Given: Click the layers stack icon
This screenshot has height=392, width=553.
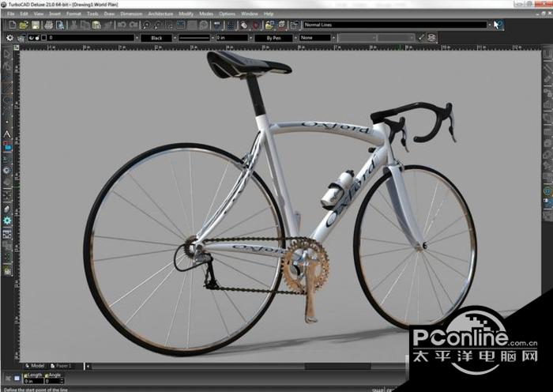Looking at the screenshot, I should [431, 38].
